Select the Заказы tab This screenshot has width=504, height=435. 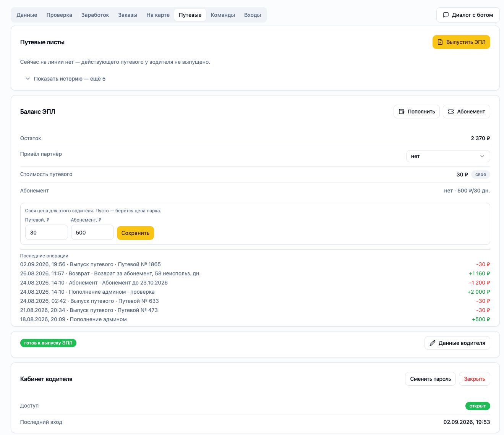pos(128,15)
